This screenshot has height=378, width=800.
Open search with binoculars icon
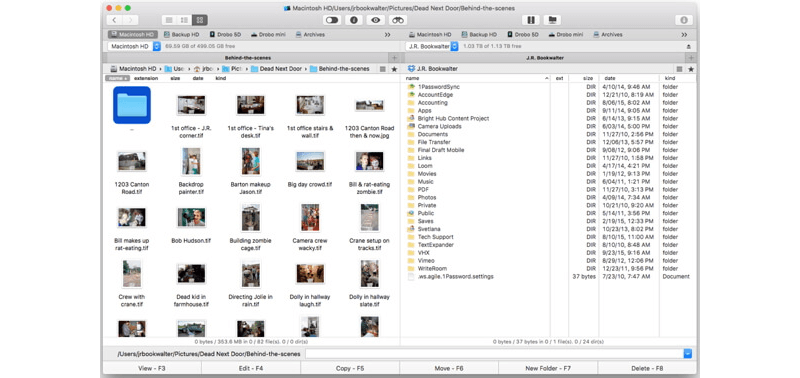(398, 20)
